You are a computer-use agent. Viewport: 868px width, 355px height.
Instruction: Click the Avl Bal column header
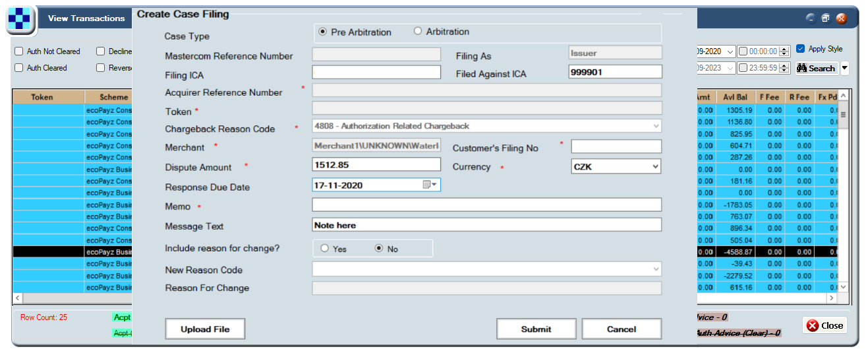736,97
